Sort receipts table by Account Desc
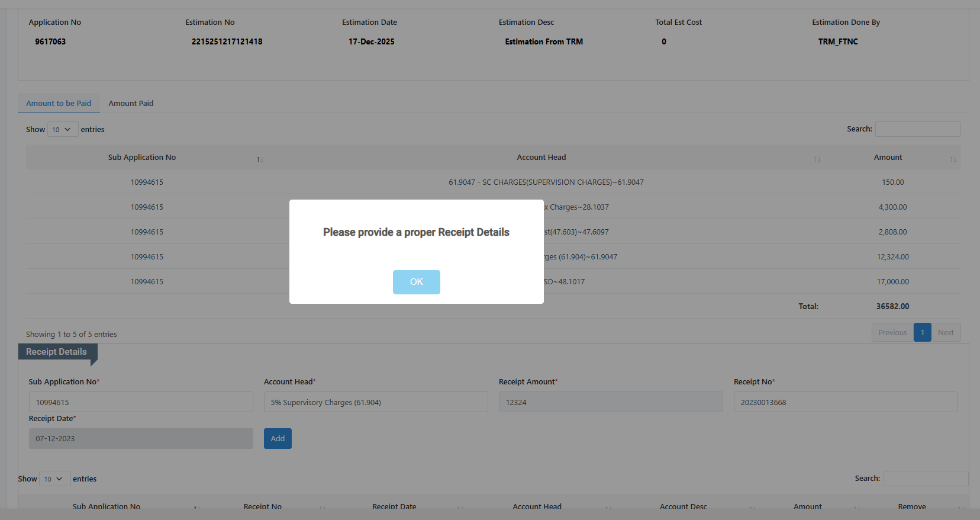 [683, 507]
